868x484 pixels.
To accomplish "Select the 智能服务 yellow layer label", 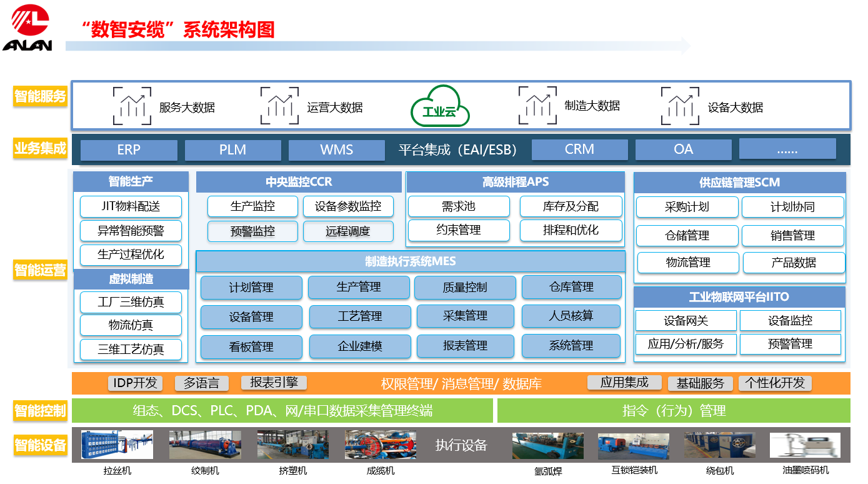I will pos(40,96).
